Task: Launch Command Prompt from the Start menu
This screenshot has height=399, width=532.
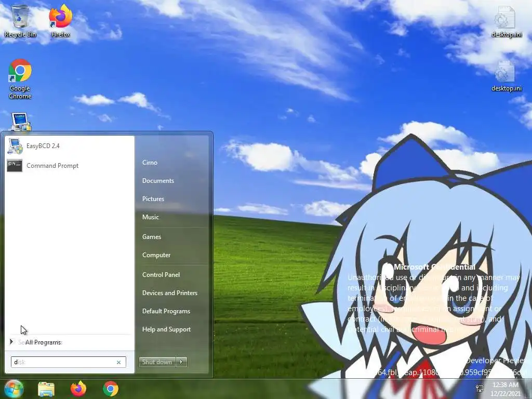Action: pyautogui.click(x=69, y=166)
